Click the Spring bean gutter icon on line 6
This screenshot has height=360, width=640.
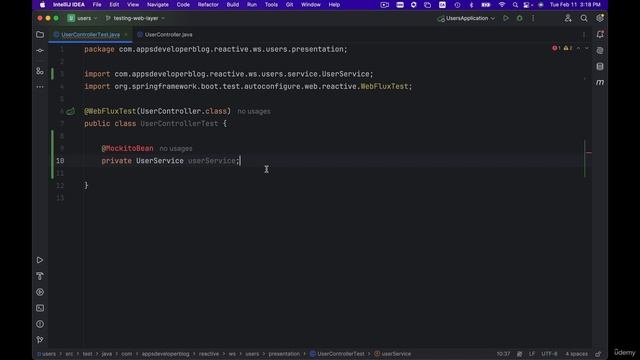pyautogui.click(x=71, y=111)
